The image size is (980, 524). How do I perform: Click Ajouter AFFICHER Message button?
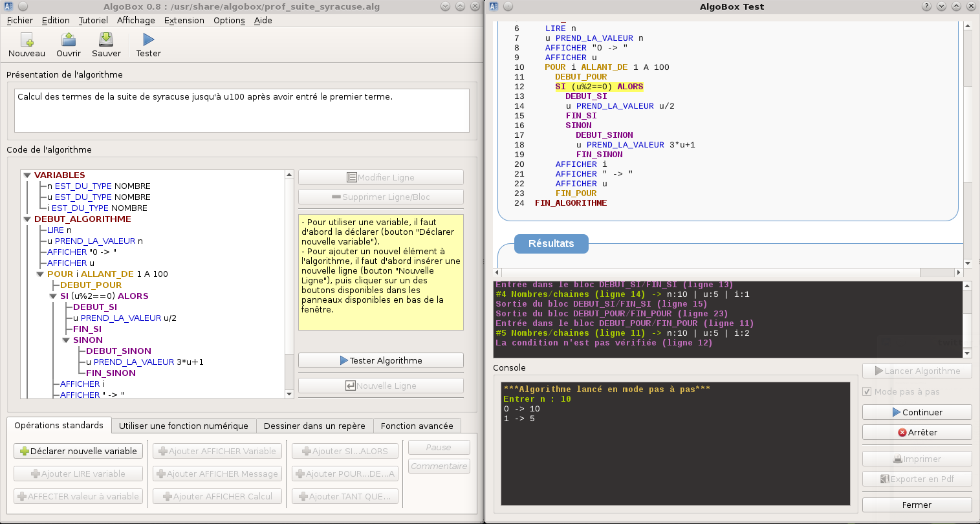coord(217,474)
